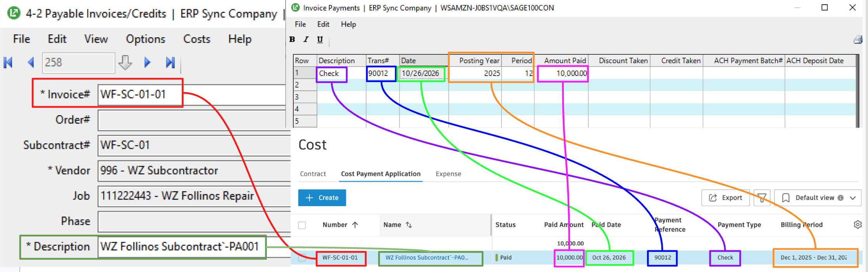Open the WZ Follinos Subcontract`-PA0 link

click(427, 258)
